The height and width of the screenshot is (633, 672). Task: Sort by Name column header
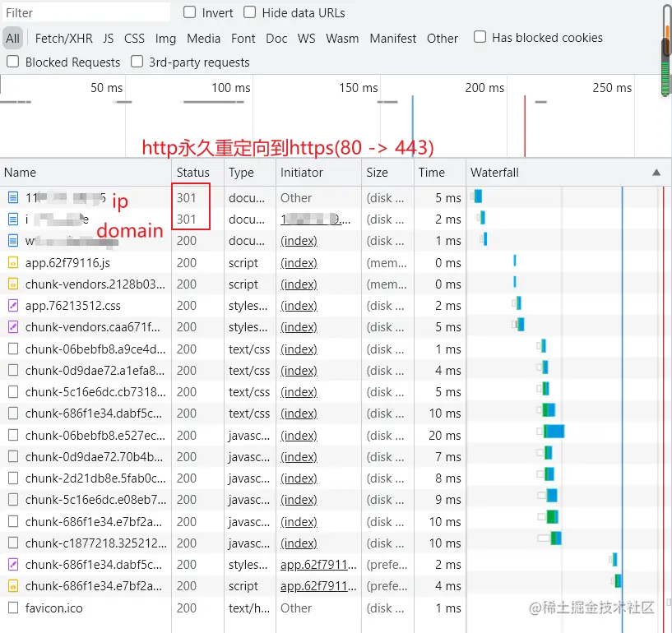[86, 172]
